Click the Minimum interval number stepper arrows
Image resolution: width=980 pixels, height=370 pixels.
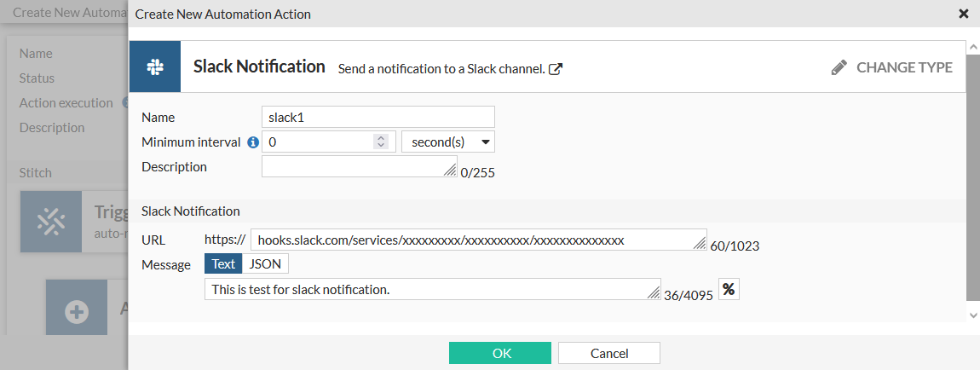point(381,142)
